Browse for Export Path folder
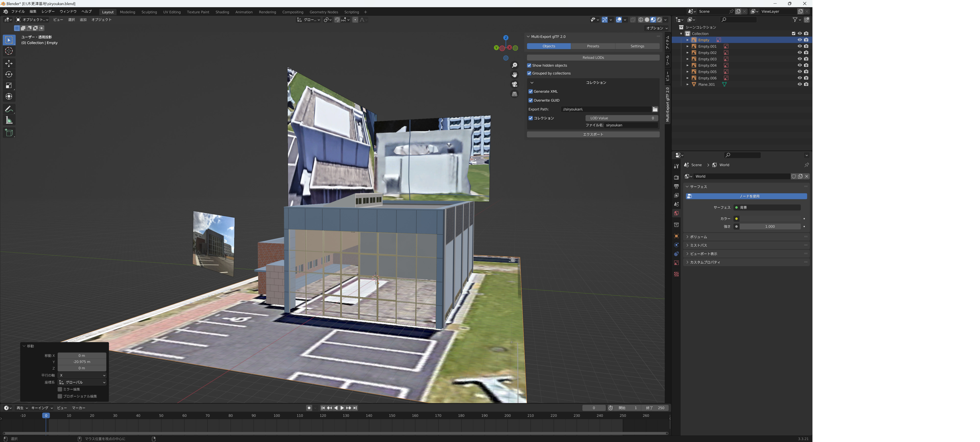Screen dimensions: 980x442 pos(655,109)
